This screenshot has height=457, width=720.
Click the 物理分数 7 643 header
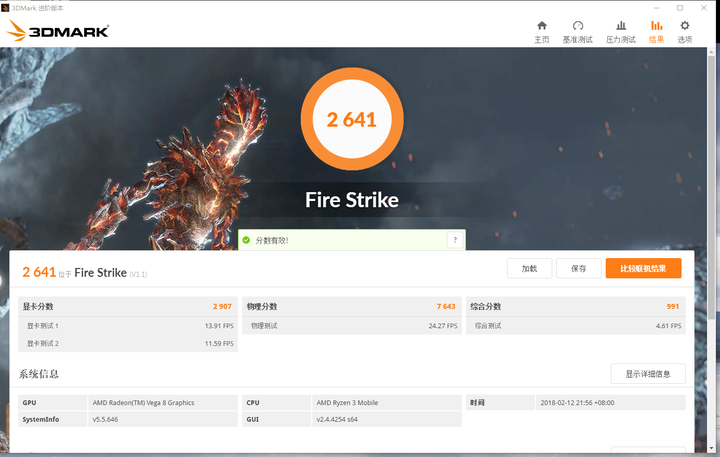(352, 306)
